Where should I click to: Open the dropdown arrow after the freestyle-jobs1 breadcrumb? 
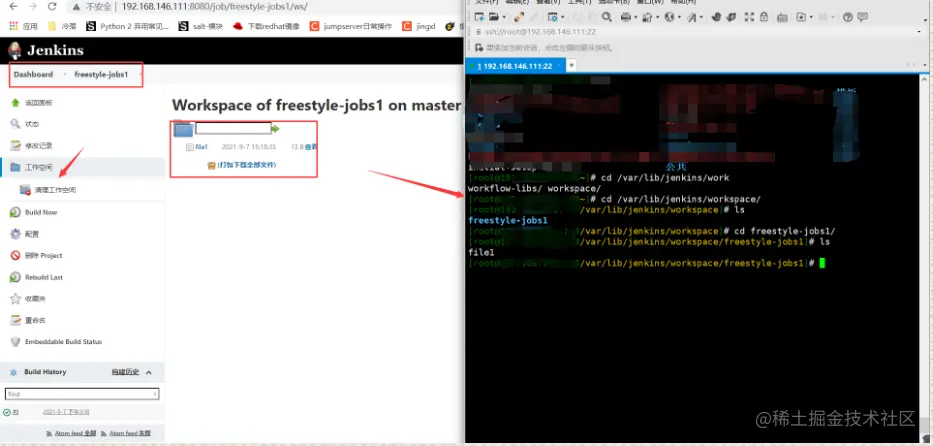coord(139,74)
